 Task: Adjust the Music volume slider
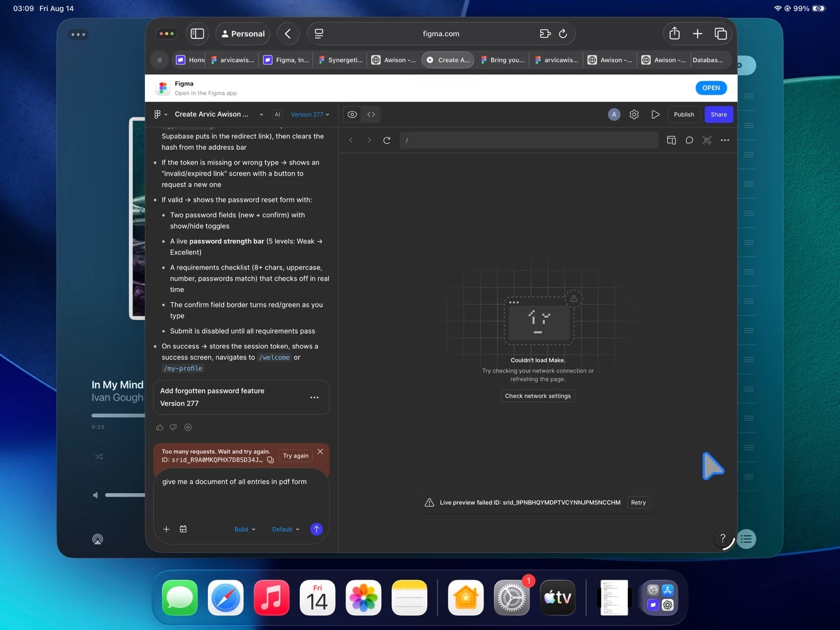coord(125,495)
